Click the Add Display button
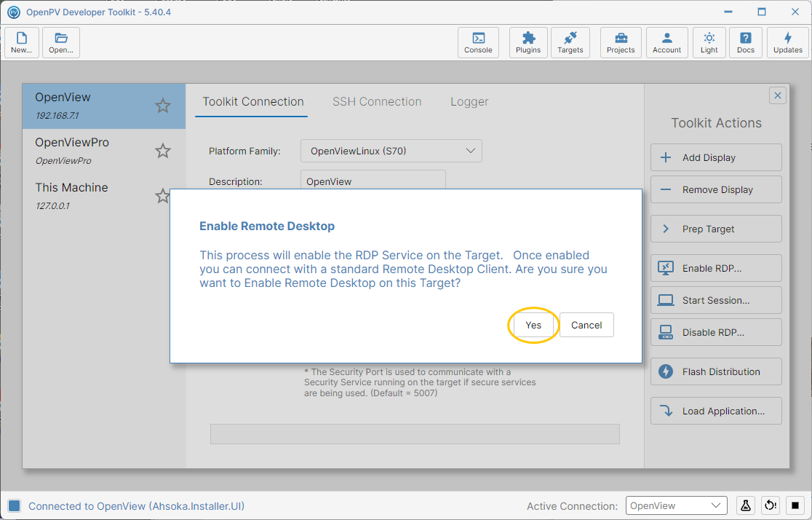The width and height of the screenshot is (812, 520). [x=716, y=157]
